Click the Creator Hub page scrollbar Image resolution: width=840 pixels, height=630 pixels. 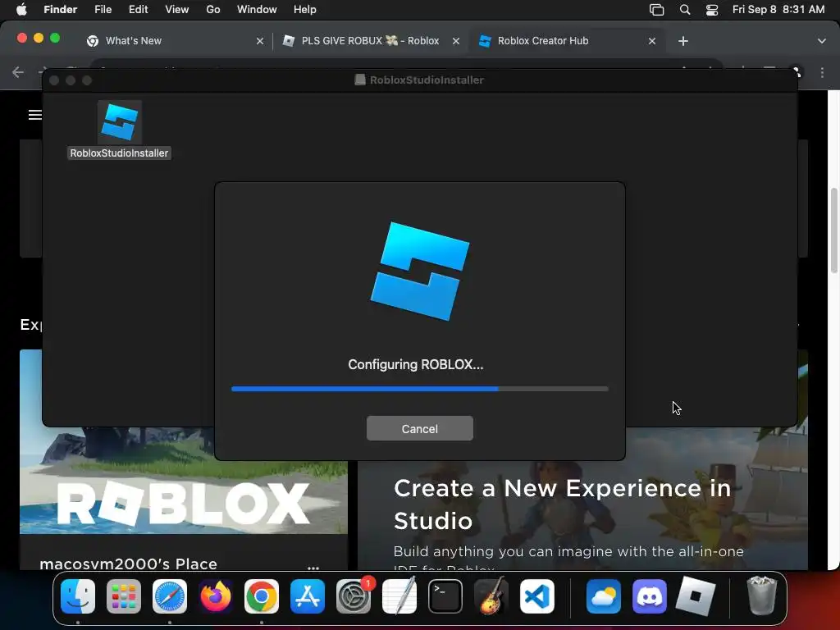[x=833, y=231]
